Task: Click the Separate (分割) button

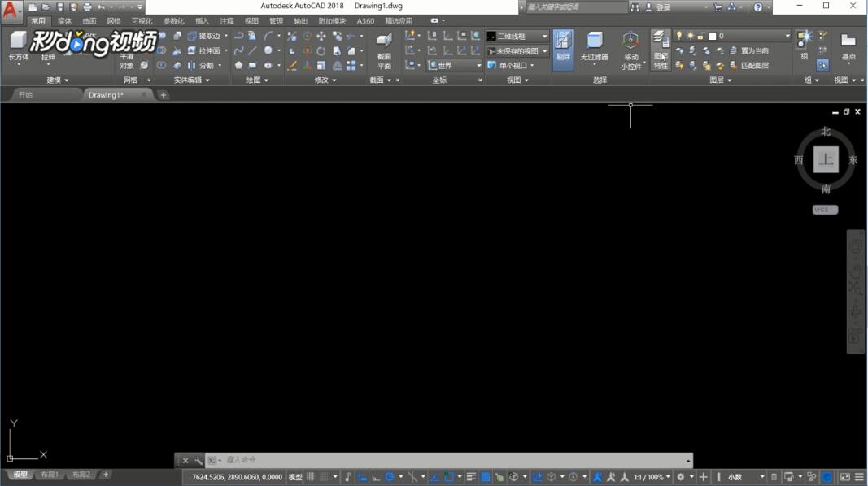Action: pos(200,65)
